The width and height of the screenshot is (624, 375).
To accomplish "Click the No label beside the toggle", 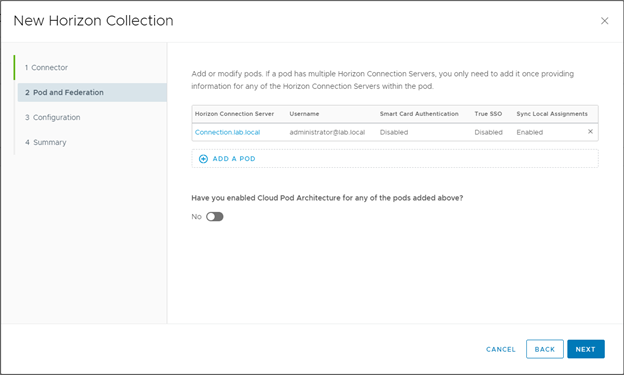I will [x=197, y=217].
